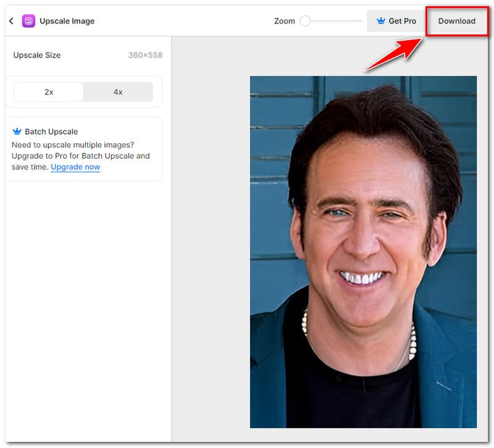Viewport: 494px width, 448px height.
Task: Click the Batch Upscale heading
Action: click(51, 131)
